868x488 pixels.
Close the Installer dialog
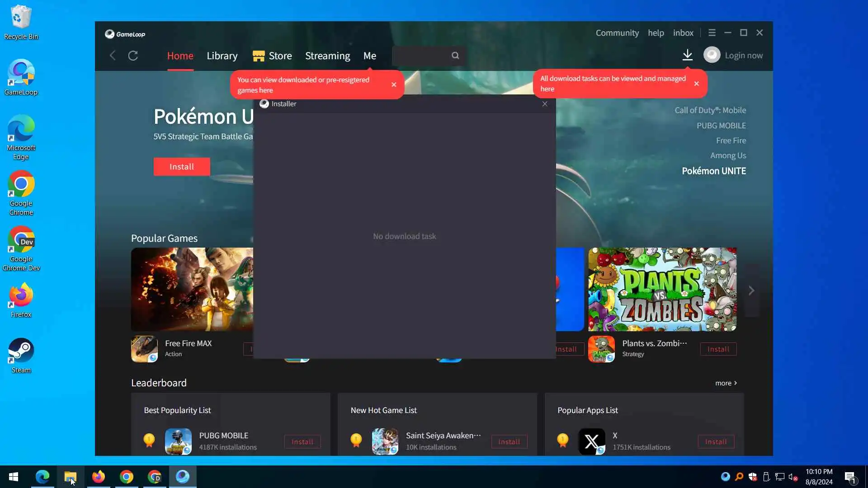[545, 104]
